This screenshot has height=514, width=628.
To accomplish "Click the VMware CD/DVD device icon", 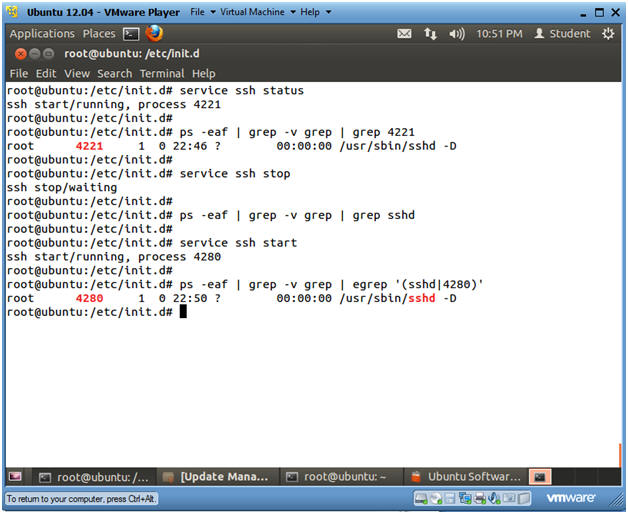I will (x=436, y=499).
